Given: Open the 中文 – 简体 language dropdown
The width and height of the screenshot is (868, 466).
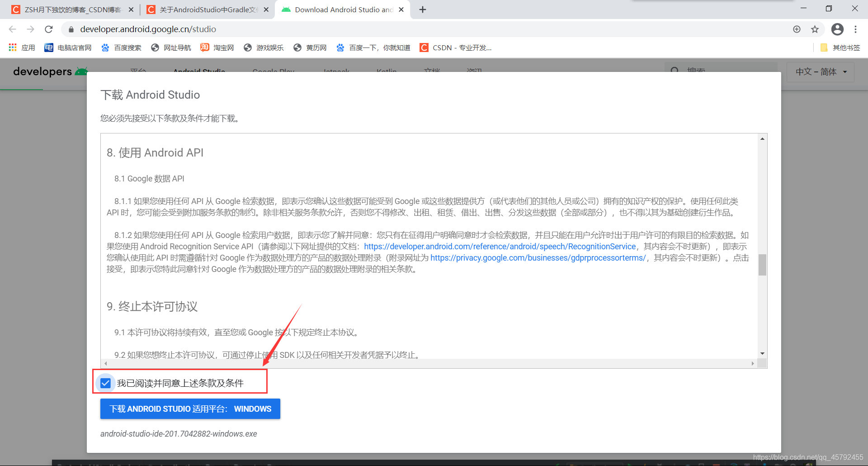Looking at the screenshot, I should (x=821, y=72).
